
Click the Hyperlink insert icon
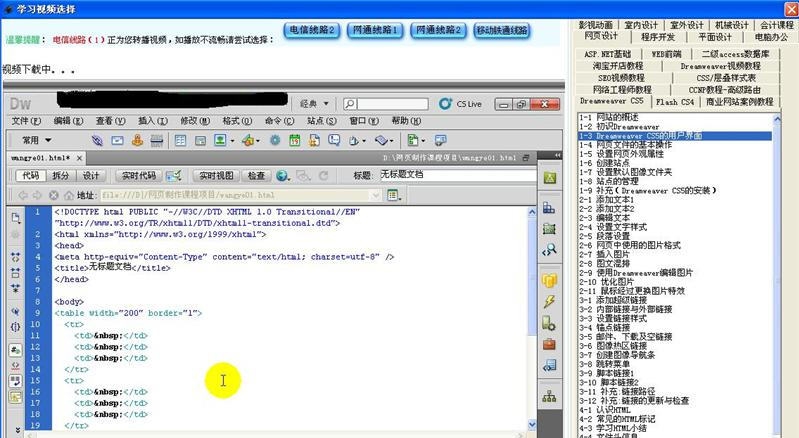pyautogui.click(x=97, y=140)
